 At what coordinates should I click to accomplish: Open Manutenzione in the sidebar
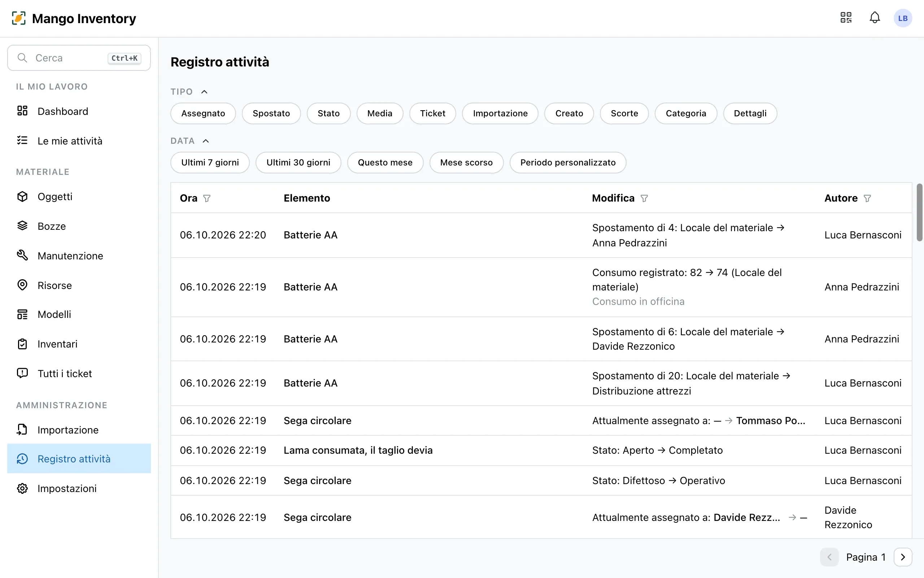tap(79, 256)
